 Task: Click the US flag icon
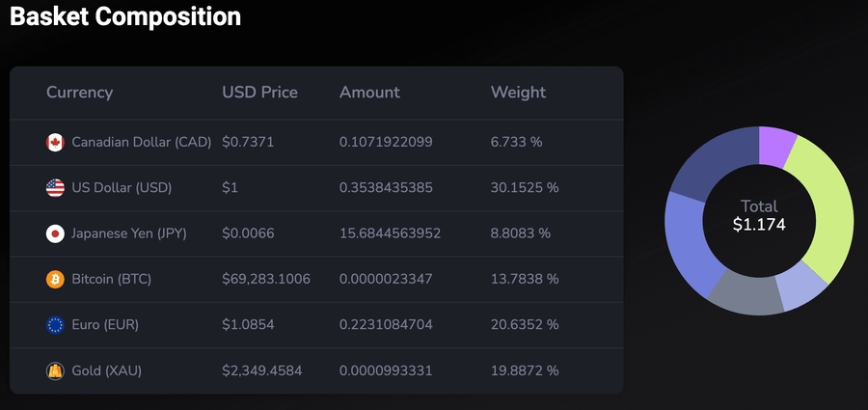point(55,188)
